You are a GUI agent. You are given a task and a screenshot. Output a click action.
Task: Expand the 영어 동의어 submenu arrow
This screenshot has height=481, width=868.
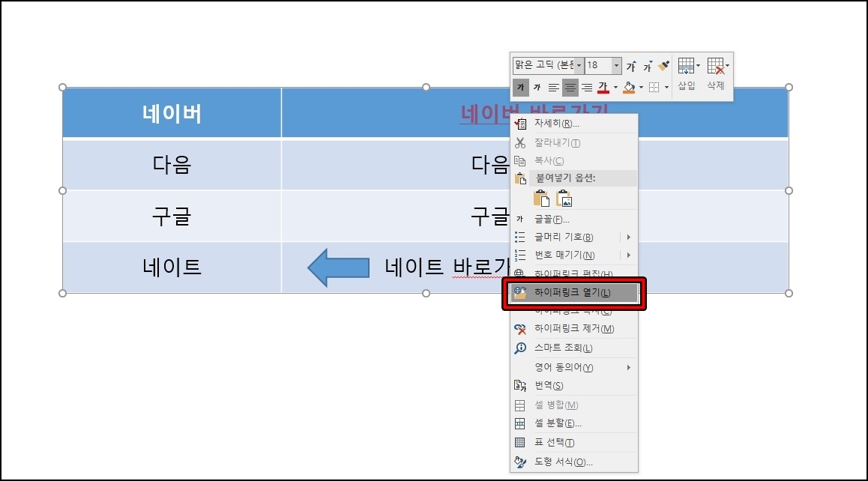629,368
